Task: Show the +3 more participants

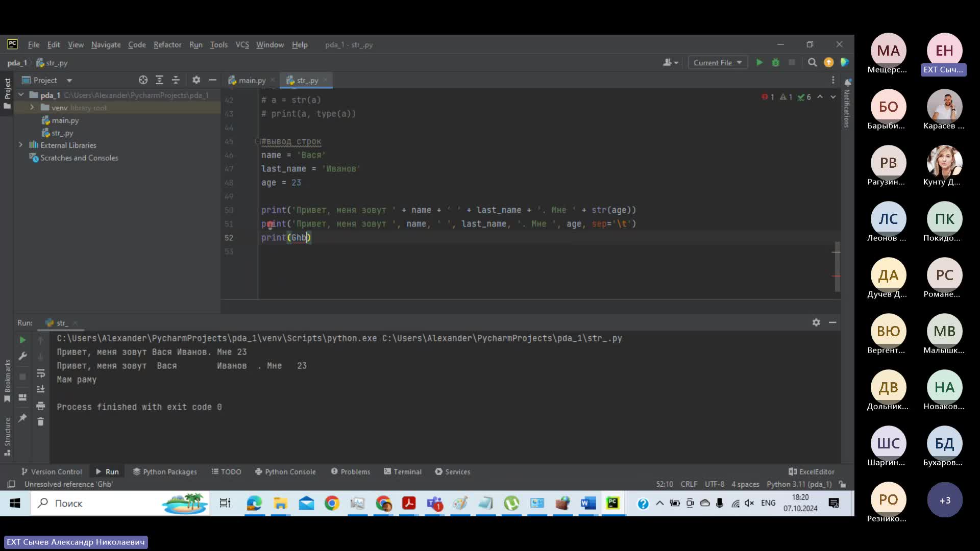Action: pyautogui.click(x=945, y=500)
